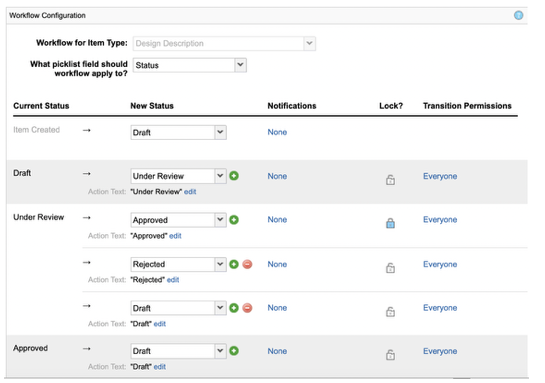Open notifications None for Approved transition
Viewport: 545px width, 383px height.
(x=277, y=220)
